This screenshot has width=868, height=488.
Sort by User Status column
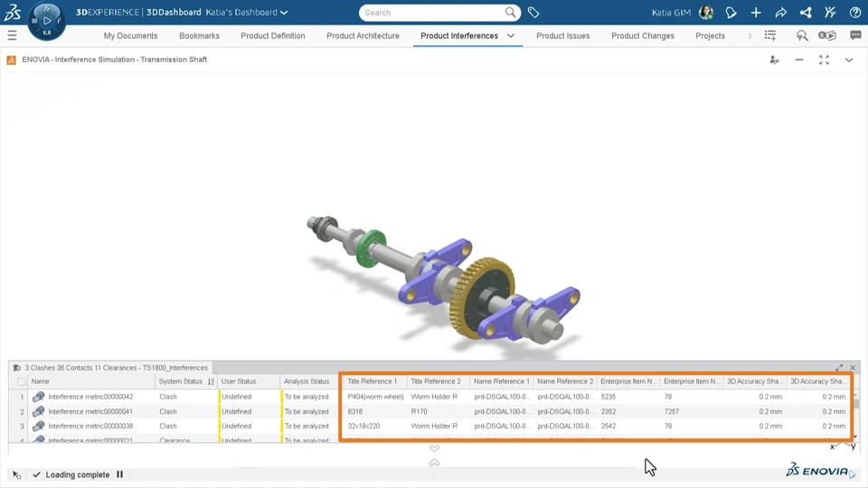point(239,381)
